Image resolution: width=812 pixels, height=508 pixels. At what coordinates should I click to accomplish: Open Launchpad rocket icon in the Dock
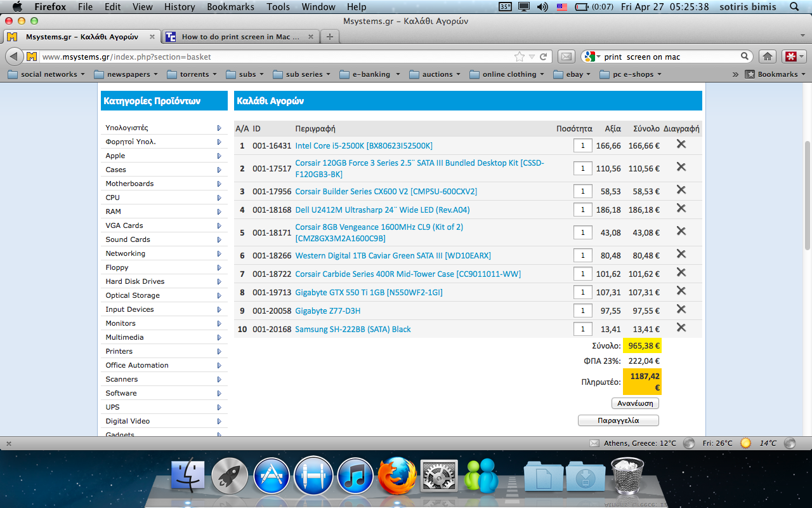230,476
